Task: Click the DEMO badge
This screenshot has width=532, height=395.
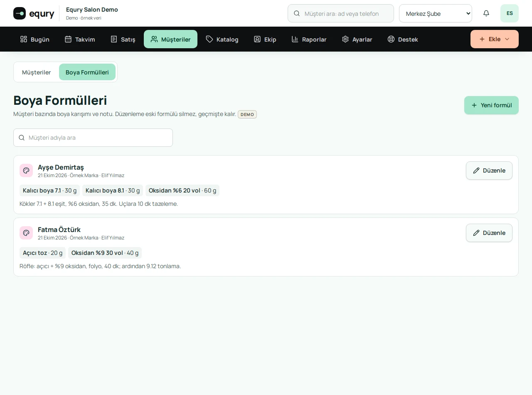Action: pyautogui.click(x=247, y=114)
